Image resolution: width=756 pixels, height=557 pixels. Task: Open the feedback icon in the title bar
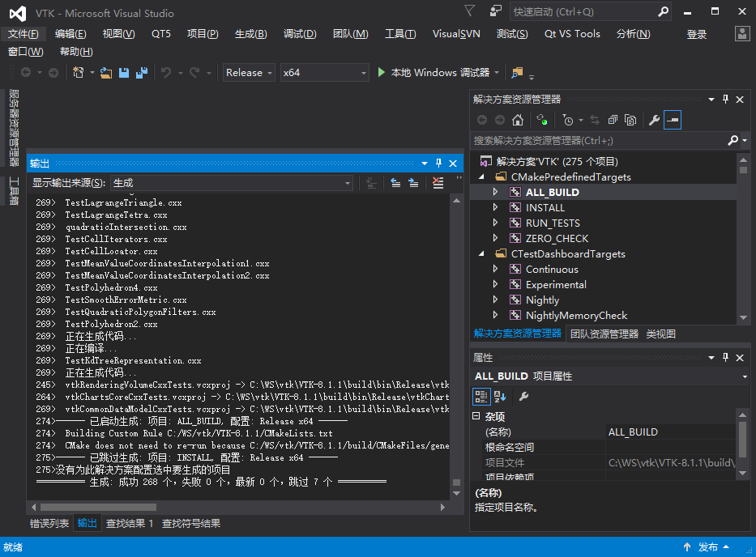click(495, 11)
